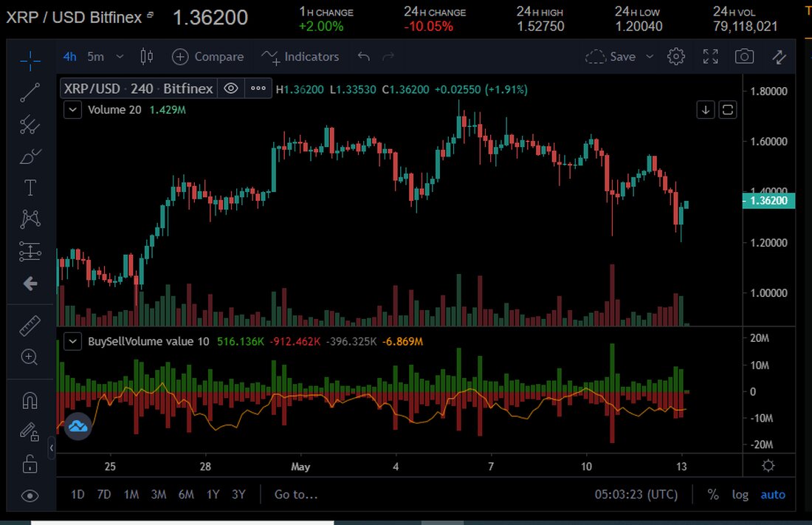This screenshot has width=812, height=525.
Task: Open the candlestick chart style menu
Action: click(x=147, y=57)
